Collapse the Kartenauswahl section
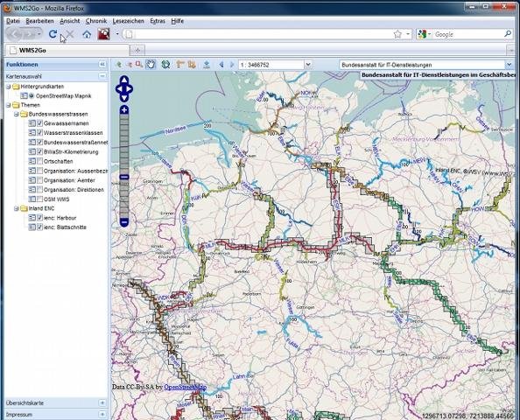 [102, 76]
